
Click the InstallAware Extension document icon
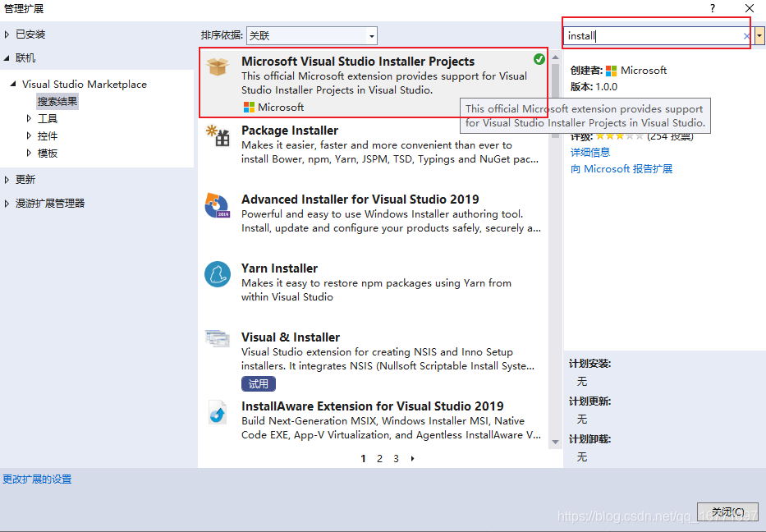pyautogui.click(x=218, y=413)
